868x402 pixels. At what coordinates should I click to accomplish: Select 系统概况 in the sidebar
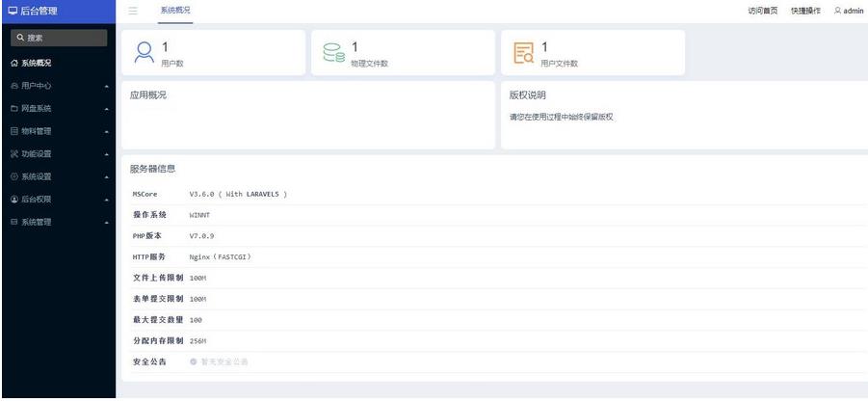[x=58, y=63]
